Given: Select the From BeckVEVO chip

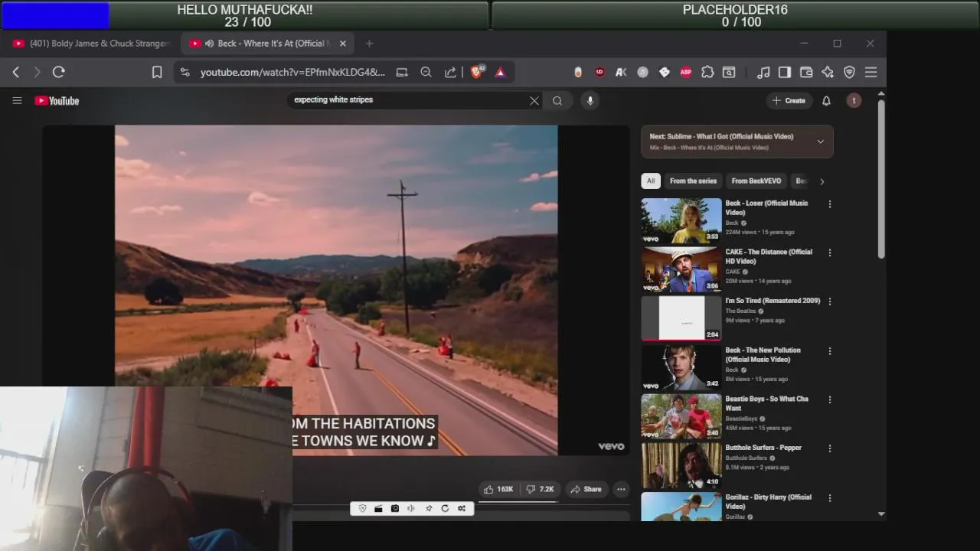Looking at the screenshot, I should point(756,181).
